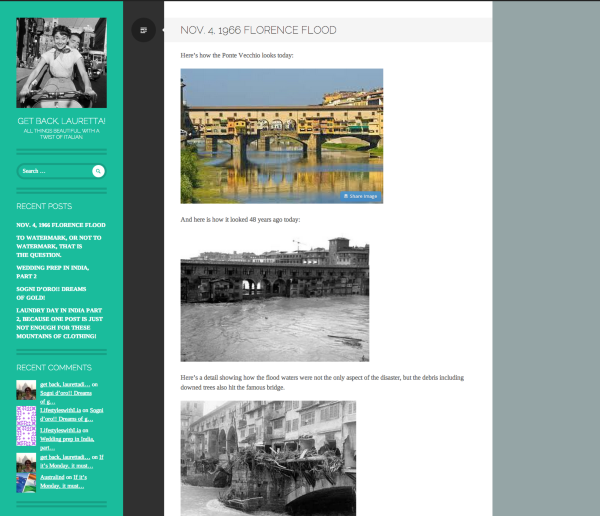Click the RECENT POSTS heading
Screen dimensions: 600x516
click(x=44, y=206)
